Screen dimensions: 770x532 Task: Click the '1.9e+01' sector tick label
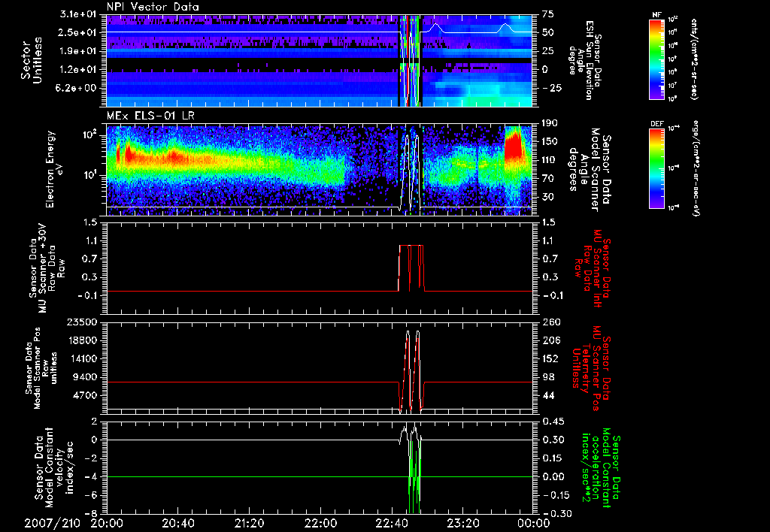click(x=78, y=51)
